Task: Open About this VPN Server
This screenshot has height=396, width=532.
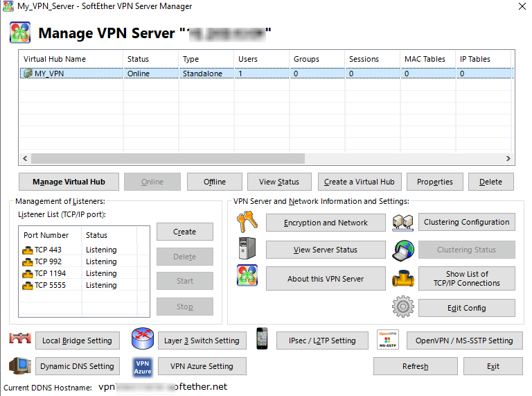Action: tap(326, 279)
